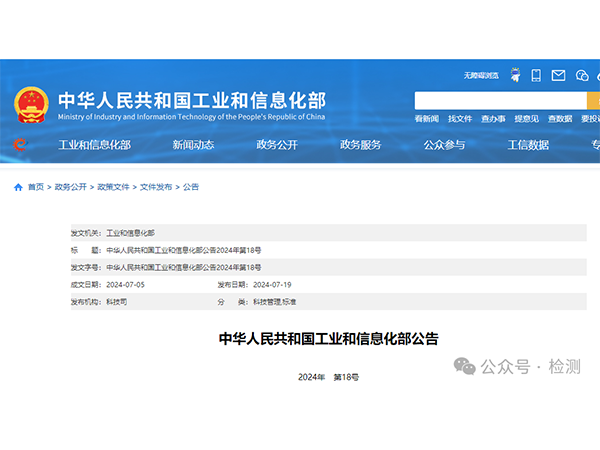
Task: Select the 标题 row announcement text
Action: pyautogui.click(x=184, y=250)
